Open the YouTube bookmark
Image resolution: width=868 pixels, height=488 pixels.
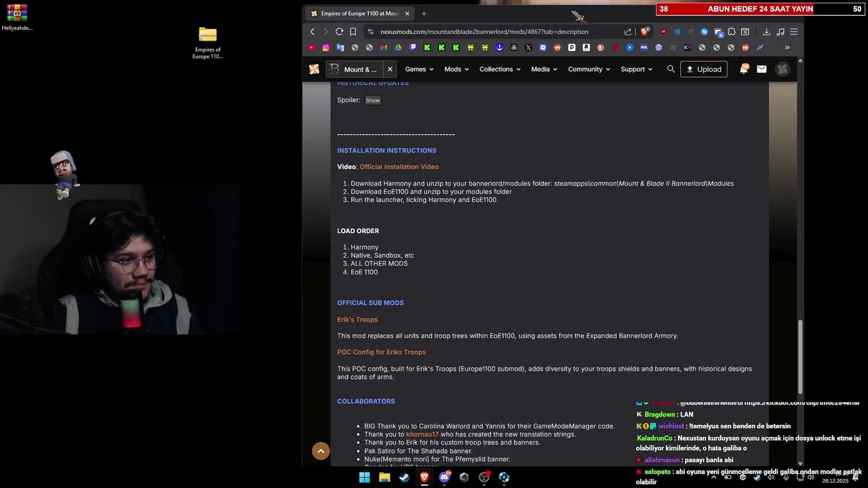click(x=311, y=47)
